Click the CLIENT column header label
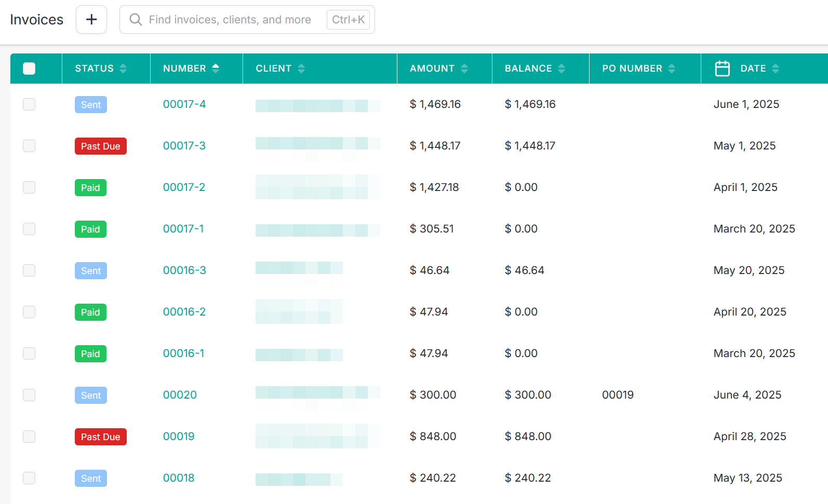The image size is (828, 504). 274,69
